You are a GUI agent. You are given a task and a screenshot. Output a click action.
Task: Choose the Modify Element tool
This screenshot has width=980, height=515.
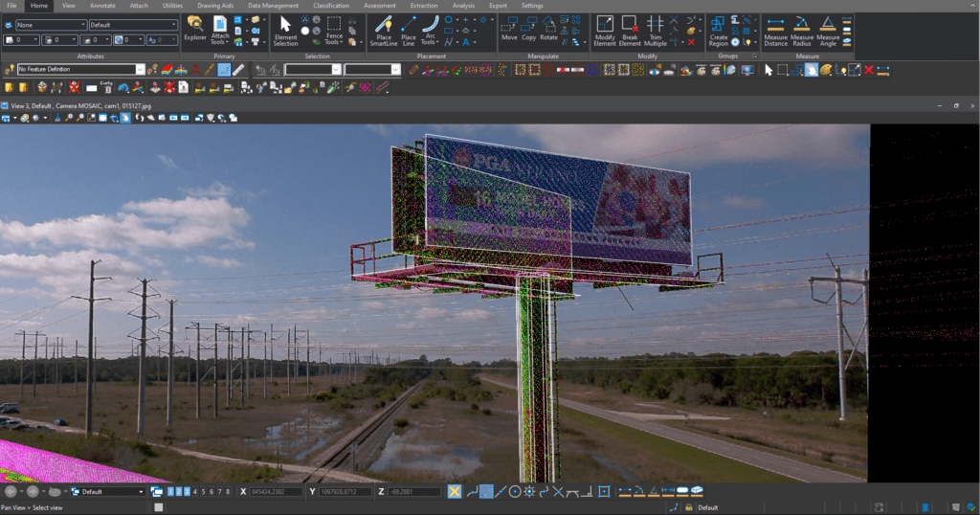tap(605, 32)
